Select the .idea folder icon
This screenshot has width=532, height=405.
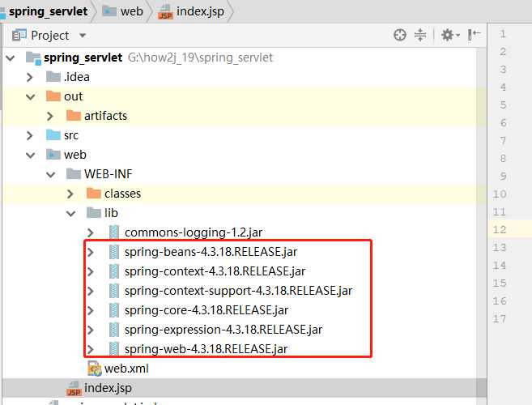tap(53, 77)
